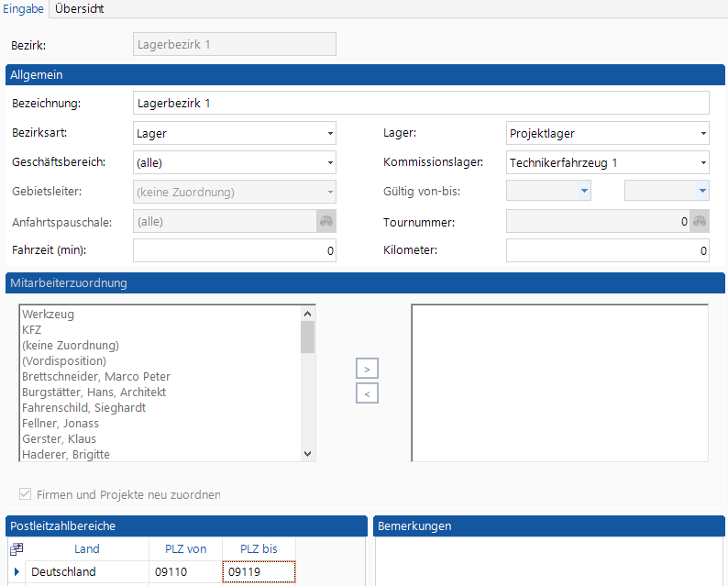This screenshot has height=586, width=728.
Task: Select Haderer, Brigitte from employee list
Action: point(66,455)
